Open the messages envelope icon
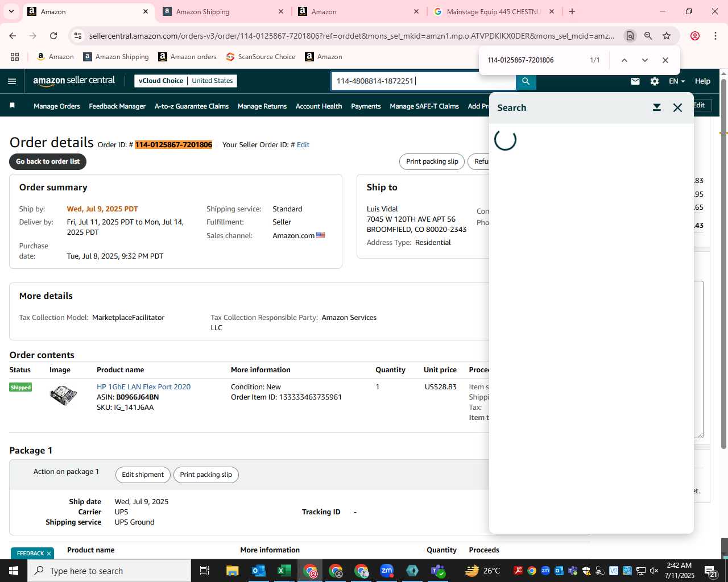 pyautogui.click(x=635, y=81)
